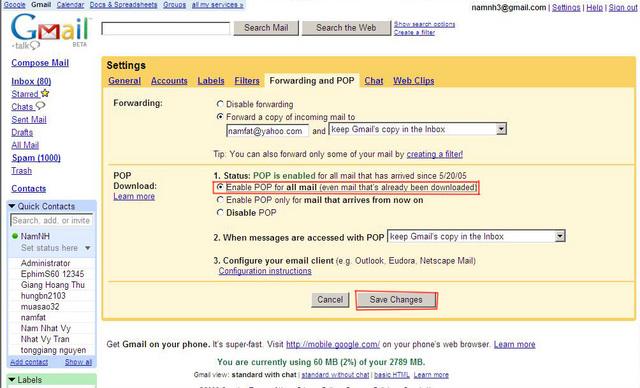Open the Help link
Image resolution: width=640 pixels, height=388 pixels.
[x=594, y=7]
